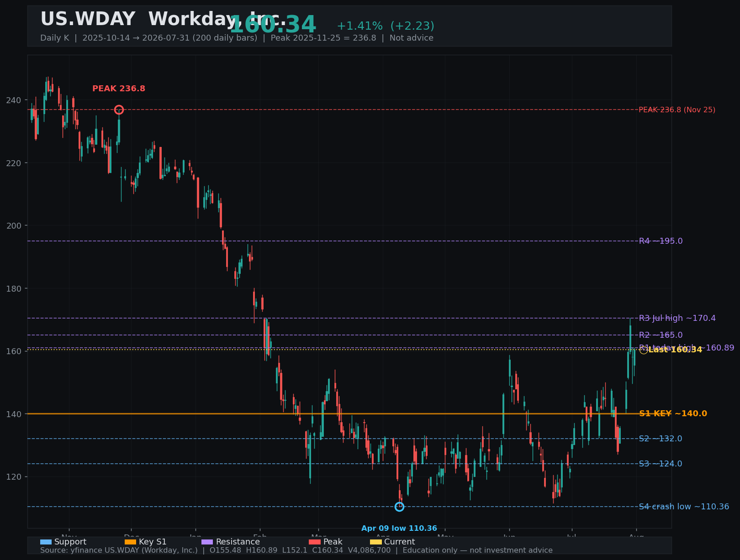The height and width of the screenshot is (560, 740).
Task: Click the S2 ~132.0 support label
Action: (661, 439)
